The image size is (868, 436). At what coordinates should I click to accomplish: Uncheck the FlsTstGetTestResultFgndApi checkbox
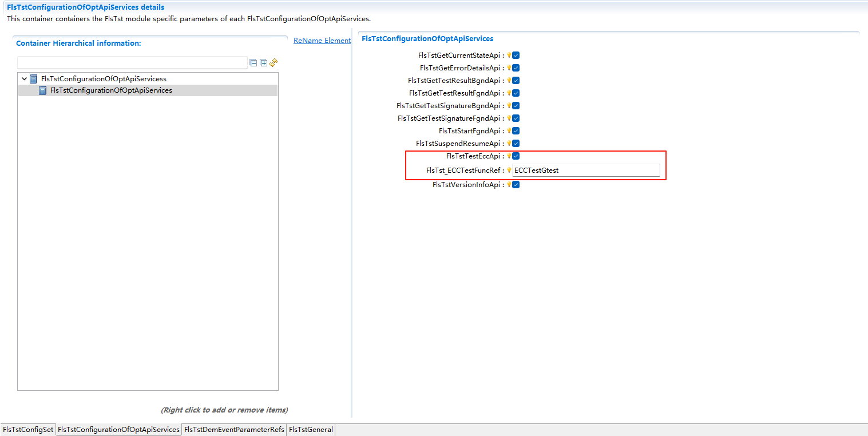pyautogui.click(x=516, y=93)
